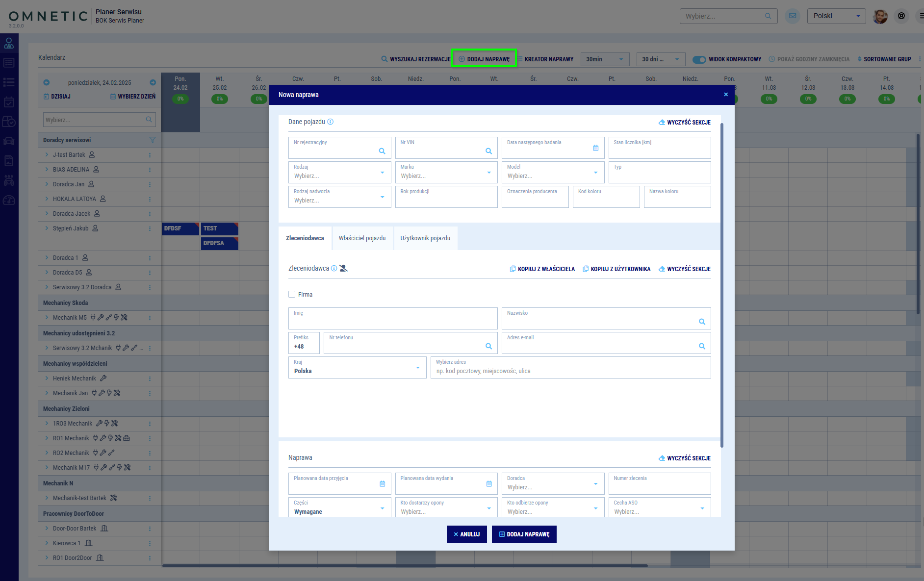Click the search icon in Nr VIN field
Viewport: 924px width, 581px height.
[x=488, y=151]
